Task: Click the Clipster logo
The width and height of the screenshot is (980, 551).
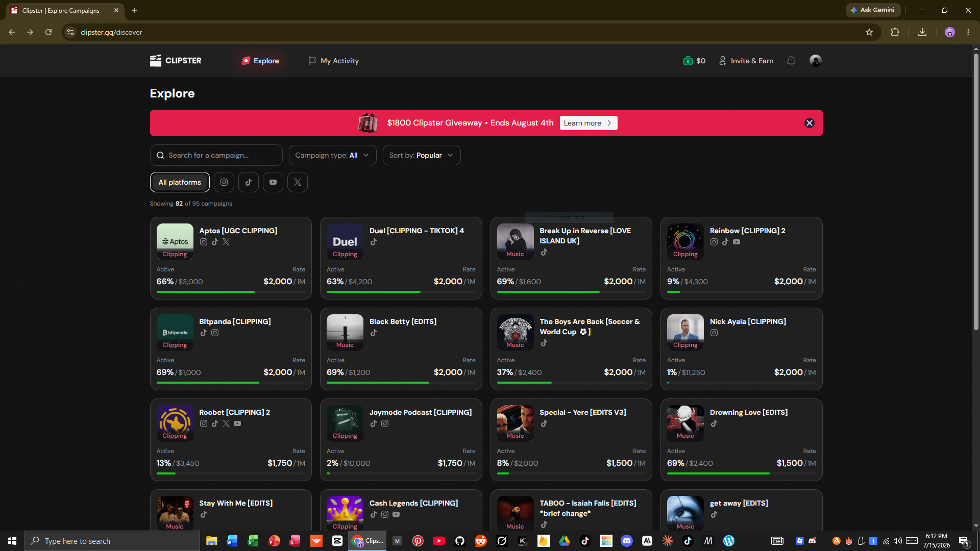Action: coord(176,61)
